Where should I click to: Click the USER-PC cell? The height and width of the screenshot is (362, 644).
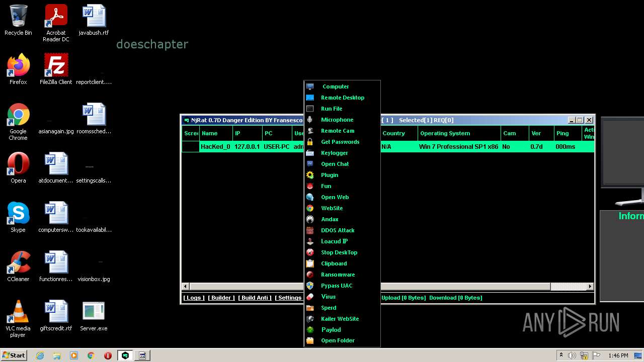tap(277, 147)
